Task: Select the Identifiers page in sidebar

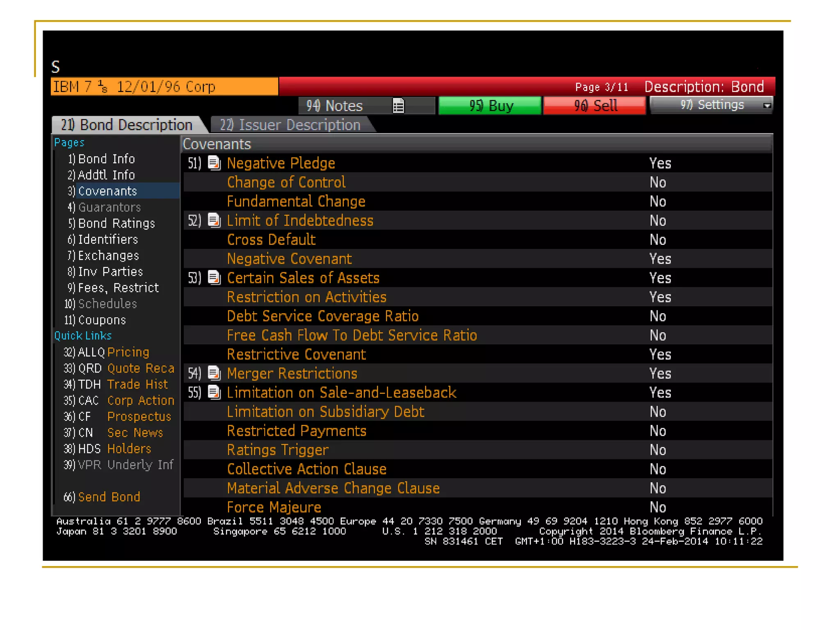Action: click(x=107, y=239)
